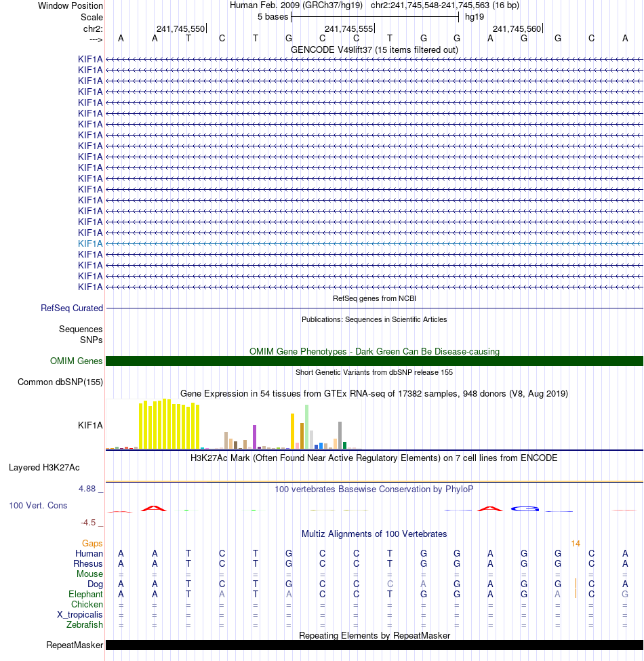Click the -4.5 lower scale value
Image resolution: width=644 pixels, height=661 pixels.
[88, 523]
